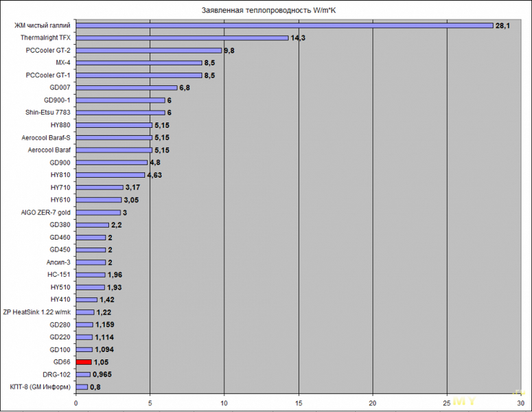
Task: Click the 'Aerocool Baraf-S' label
Action: [x=46, y=137]
